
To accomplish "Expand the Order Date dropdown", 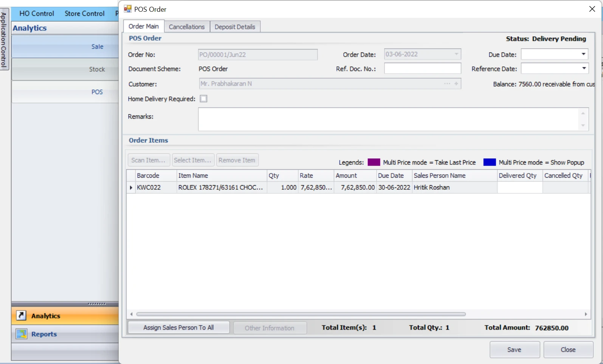I will (456, 54).
